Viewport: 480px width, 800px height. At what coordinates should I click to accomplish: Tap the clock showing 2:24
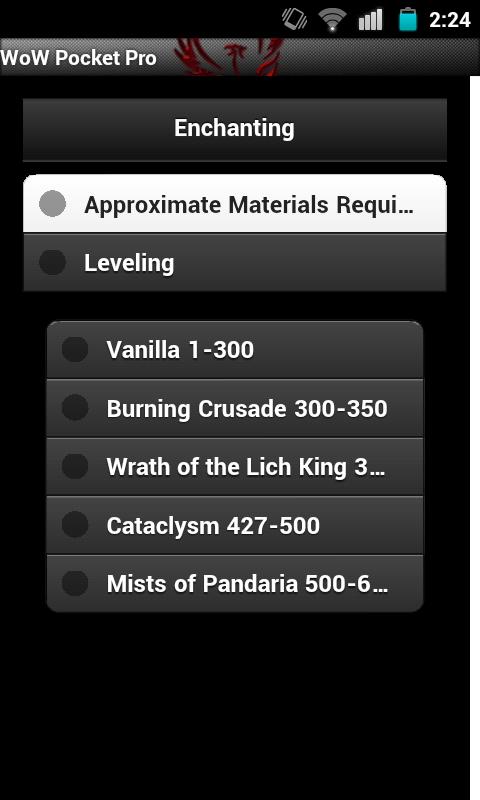(449, 20)
